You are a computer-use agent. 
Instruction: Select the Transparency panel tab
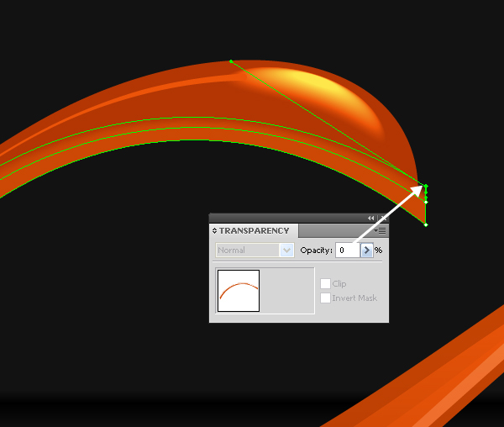pyautogui.click(x=254, y=231)
